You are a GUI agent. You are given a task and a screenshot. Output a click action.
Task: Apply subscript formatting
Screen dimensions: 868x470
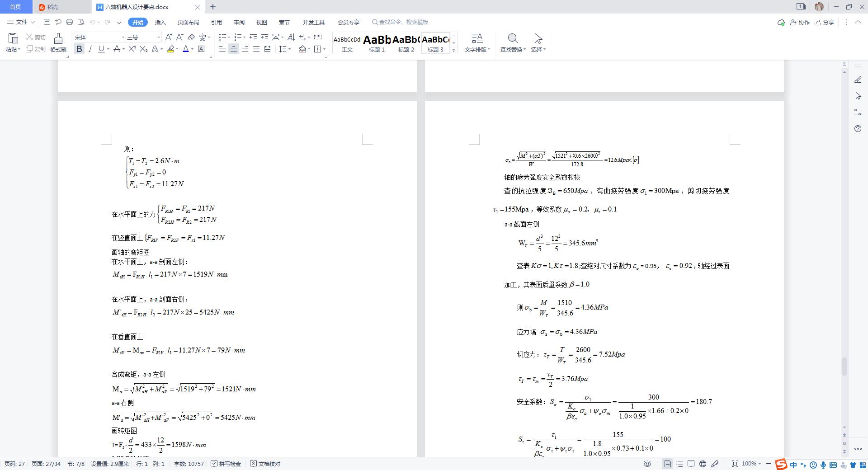(143, 49)
